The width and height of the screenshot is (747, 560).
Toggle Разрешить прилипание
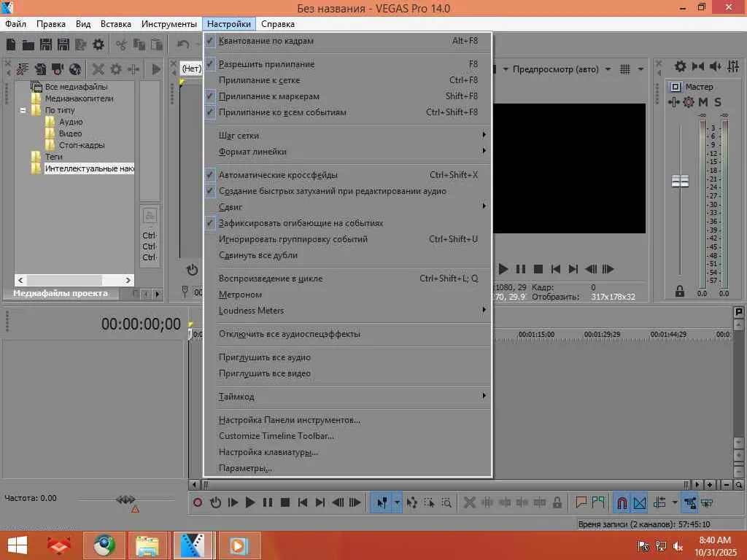tap(348, 64)
